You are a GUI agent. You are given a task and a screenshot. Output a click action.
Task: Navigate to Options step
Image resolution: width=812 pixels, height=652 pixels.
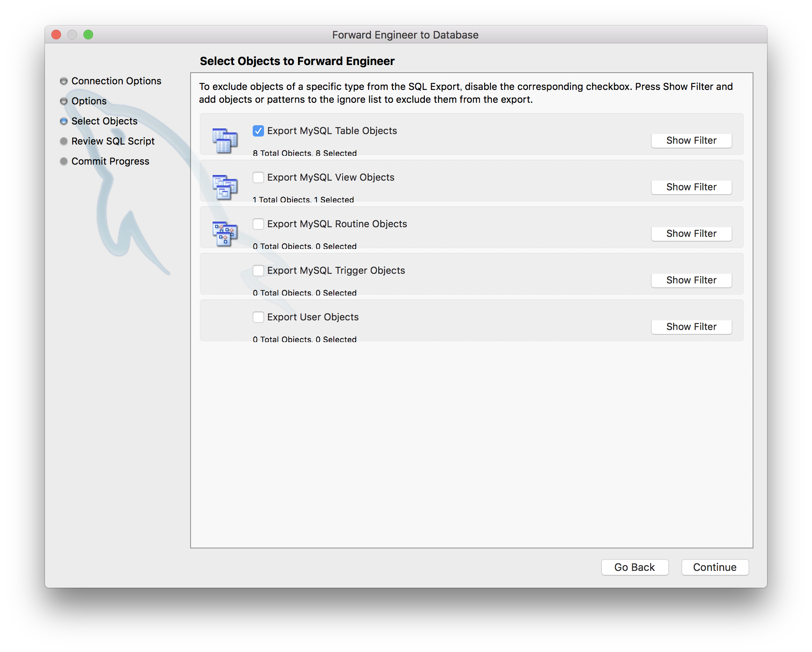point(89,100)
